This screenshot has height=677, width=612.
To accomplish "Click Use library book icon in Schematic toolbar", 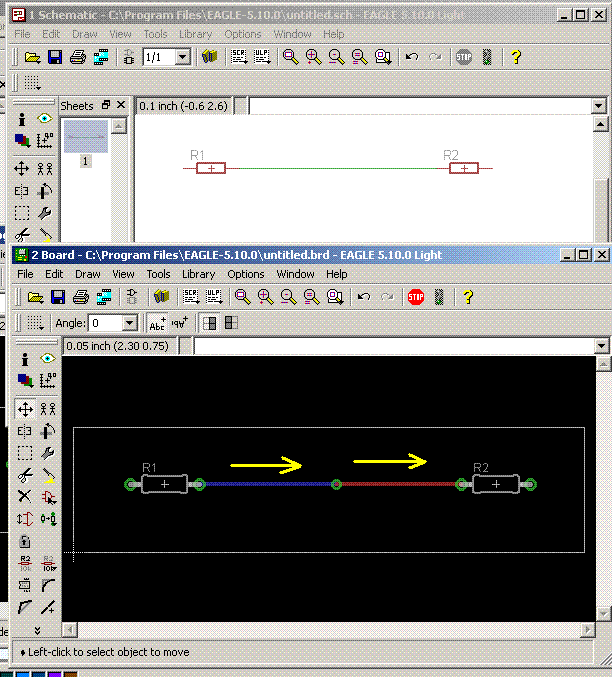I will (209, 57).
